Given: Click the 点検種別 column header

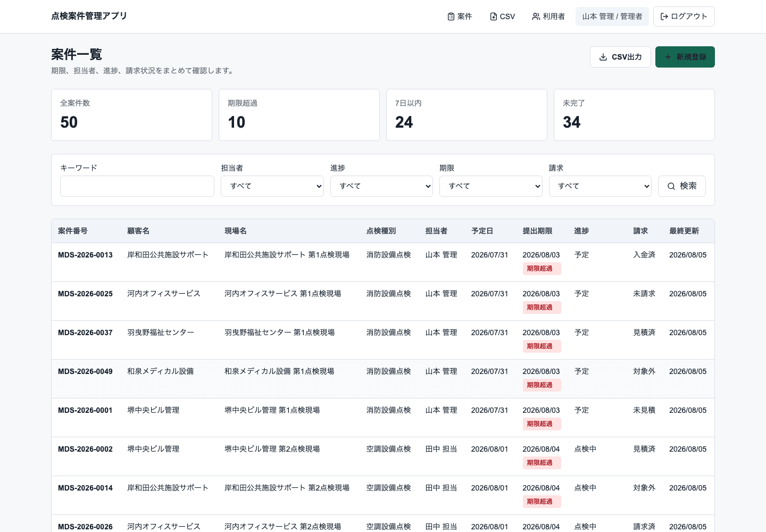Looking at the screenshot, I should [x=381, y=231].
